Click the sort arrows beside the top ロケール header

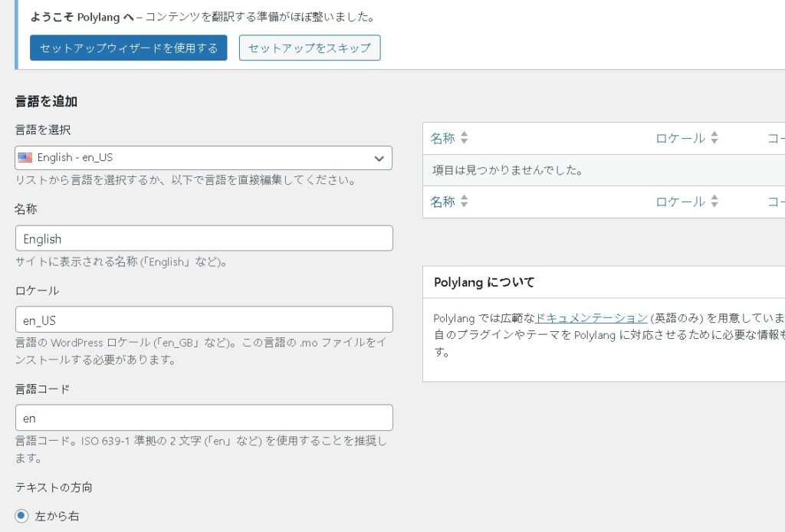714,139
